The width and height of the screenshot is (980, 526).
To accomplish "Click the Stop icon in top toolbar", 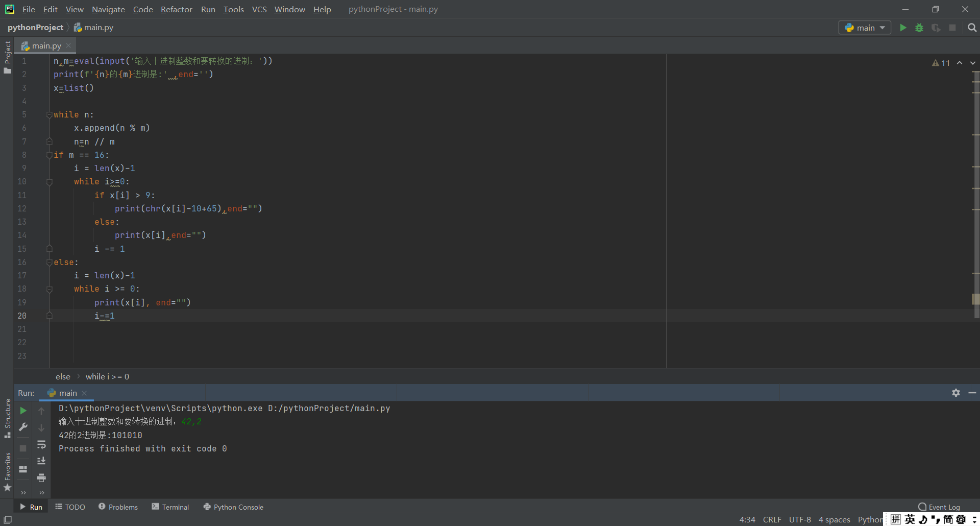I will coord(952,28).
